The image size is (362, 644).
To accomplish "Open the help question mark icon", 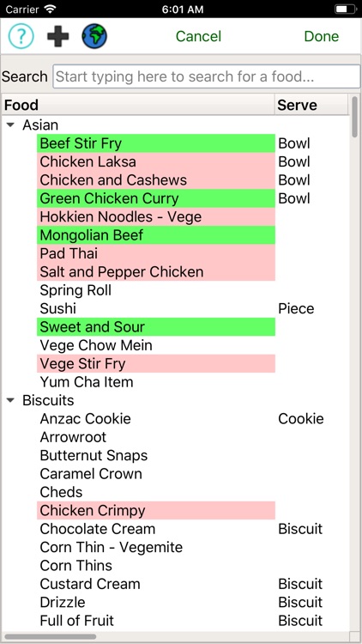I will 21,36.
